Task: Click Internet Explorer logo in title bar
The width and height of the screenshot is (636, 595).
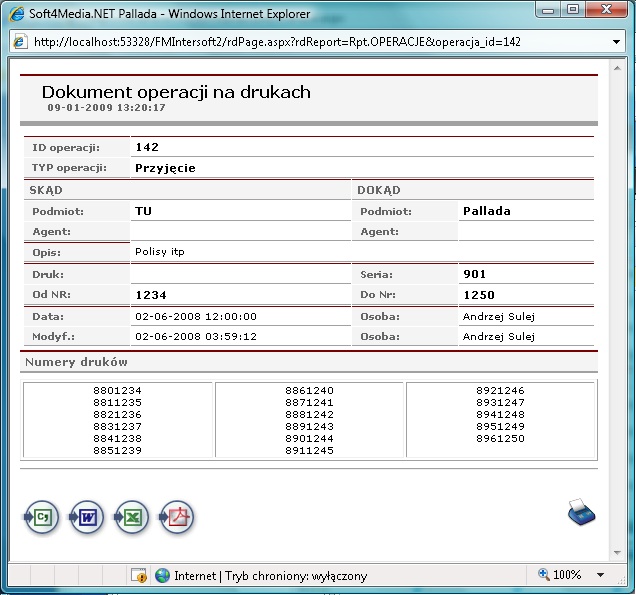Action: 17,14
